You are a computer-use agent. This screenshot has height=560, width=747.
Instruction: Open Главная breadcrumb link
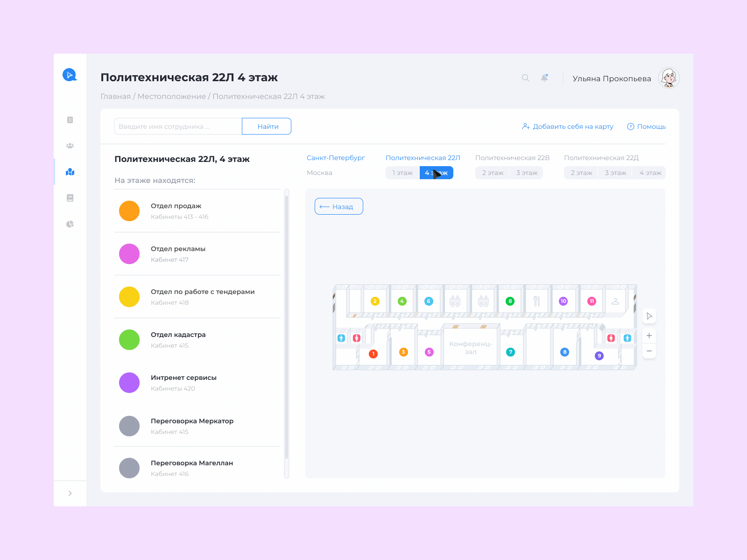pos(116,97)
